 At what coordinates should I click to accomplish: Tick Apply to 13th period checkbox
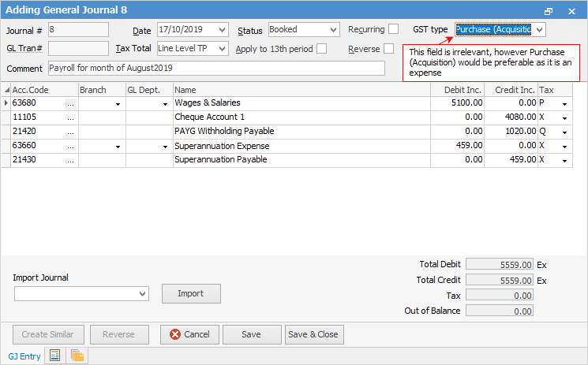321,49
